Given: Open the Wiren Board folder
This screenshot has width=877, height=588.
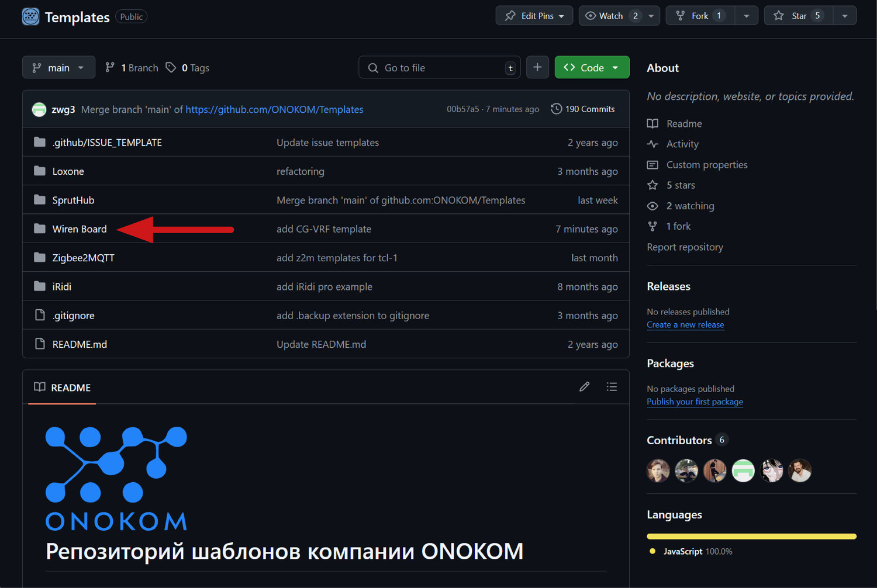Looking at the screenshot, I should coord(80,229).
